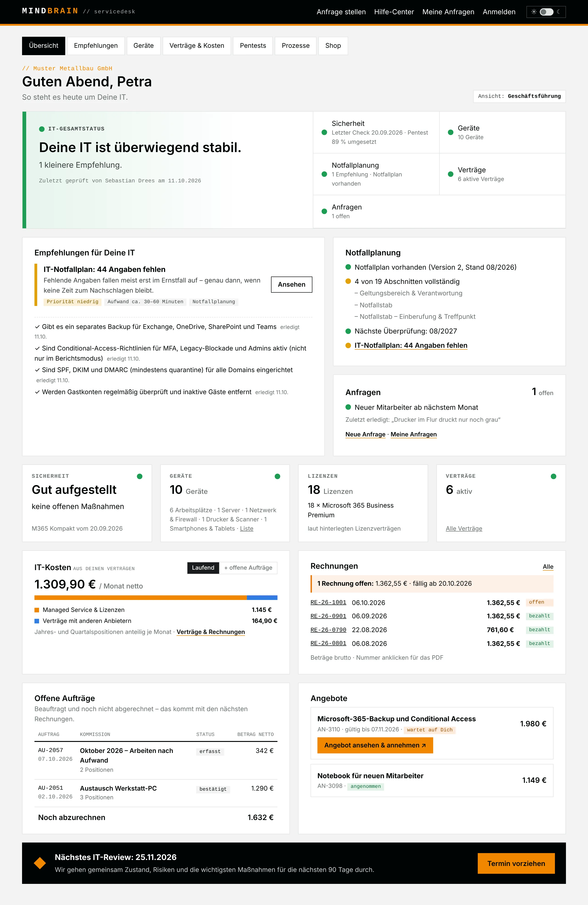
Task: Click the Meine Anfragen link in Anfragen card
Action: tap(413, 434)
